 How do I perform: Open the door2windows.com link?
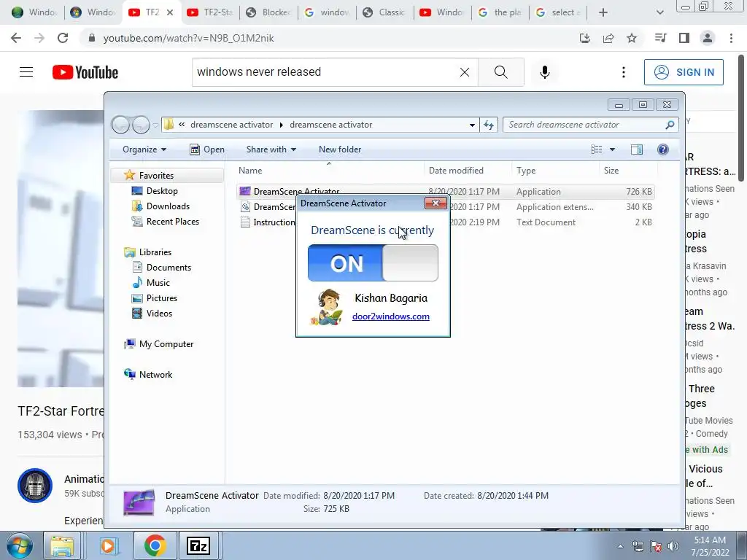391,316
